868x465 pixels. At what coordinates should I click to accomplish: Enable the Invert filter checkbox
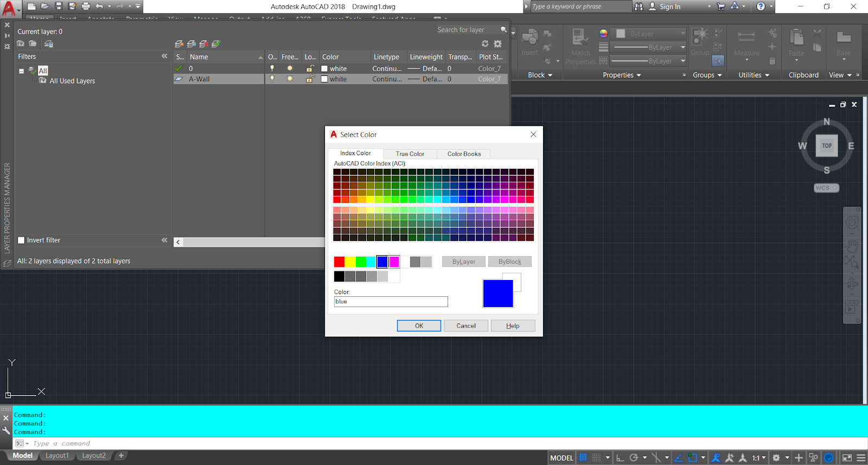pyautogui.click(x=22, y=240)
